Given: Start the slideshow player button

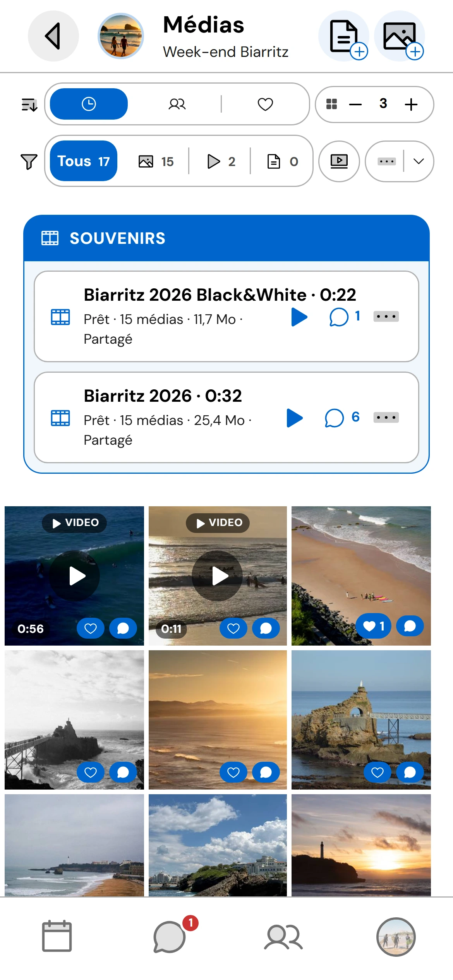Looking at the screenshot, I should point(339,161).
